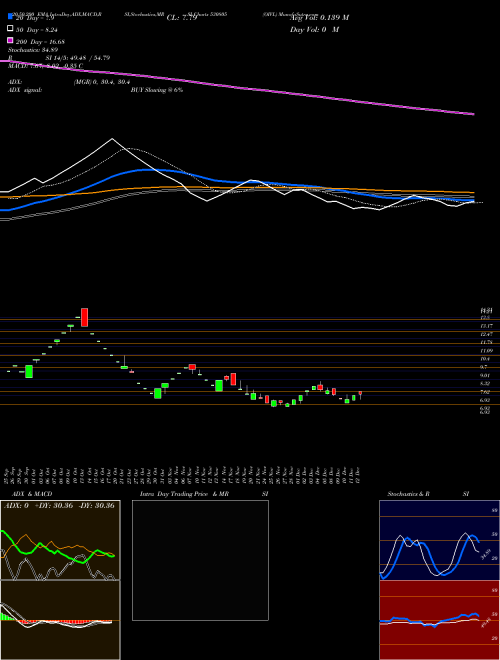Click the 'ADX signal:' label

25,90
